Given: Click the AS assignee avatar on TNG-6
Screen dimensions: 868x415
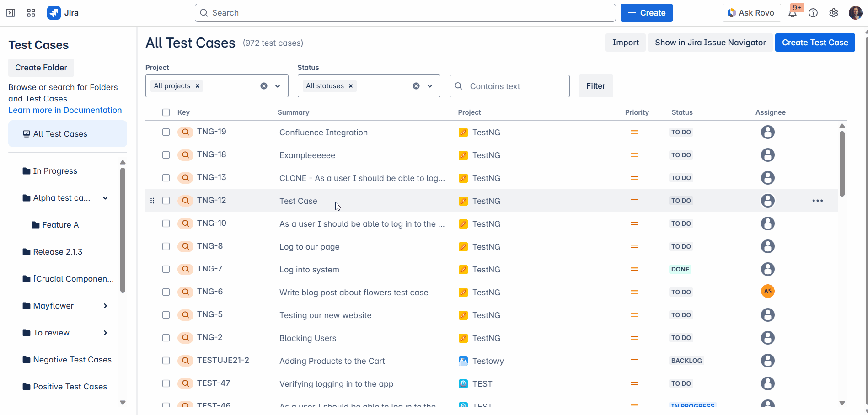Looking at the screenshot, I should click(x=768, y=291).
